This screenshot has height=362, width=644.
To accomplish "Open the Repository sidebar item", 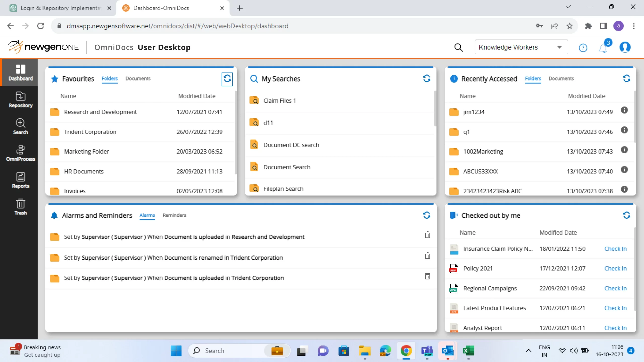I will coord(20,100).
